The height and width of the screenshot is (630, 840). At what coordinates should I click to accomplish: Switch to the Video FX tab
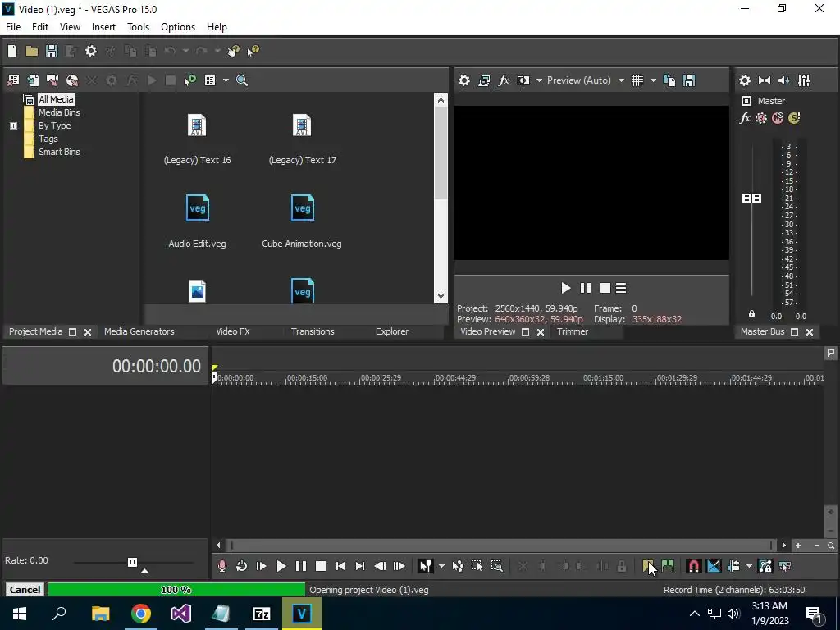click(x=232, y=331)
